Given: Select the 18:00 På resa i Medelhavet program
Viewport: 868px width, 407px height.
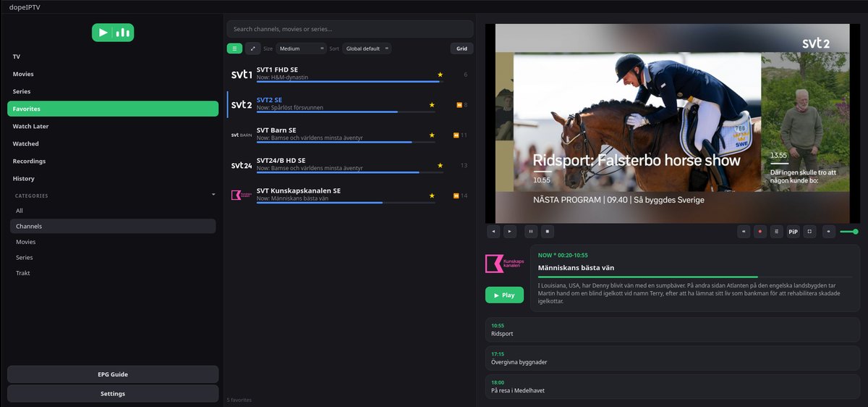Looking at the screenshot, I should point(672,386).
